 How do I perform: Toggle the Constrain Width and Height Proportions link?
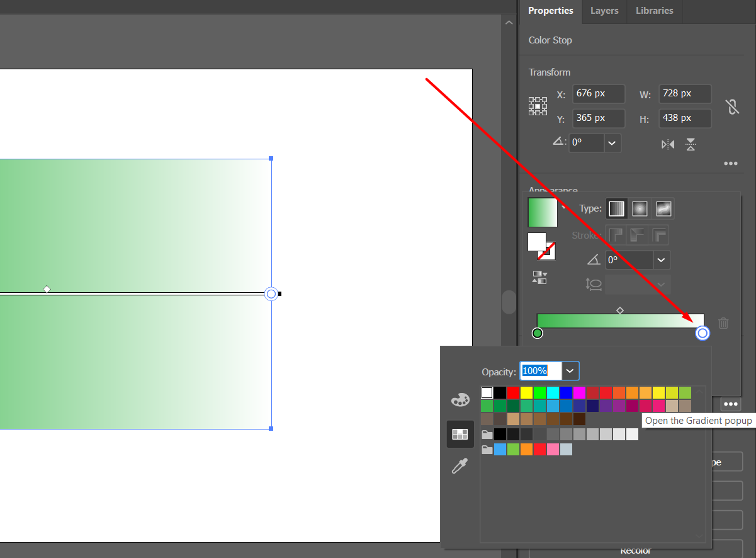click(x=732, y=107)
